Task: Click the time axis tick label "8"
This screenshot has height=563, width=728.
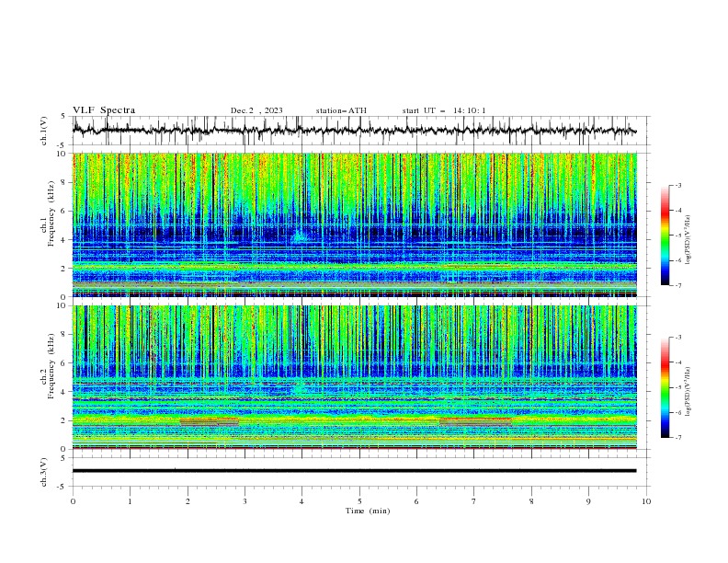Action: (x=531, y=501)
